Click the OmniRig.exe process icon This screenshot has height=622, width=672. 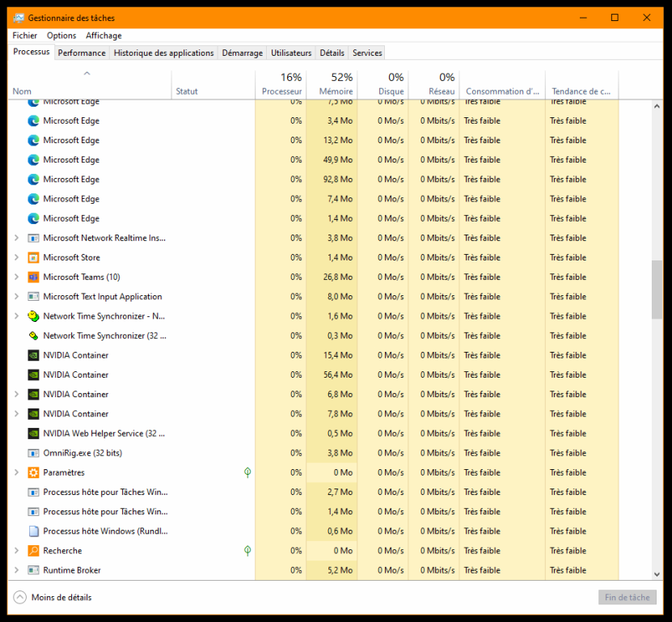33,453
